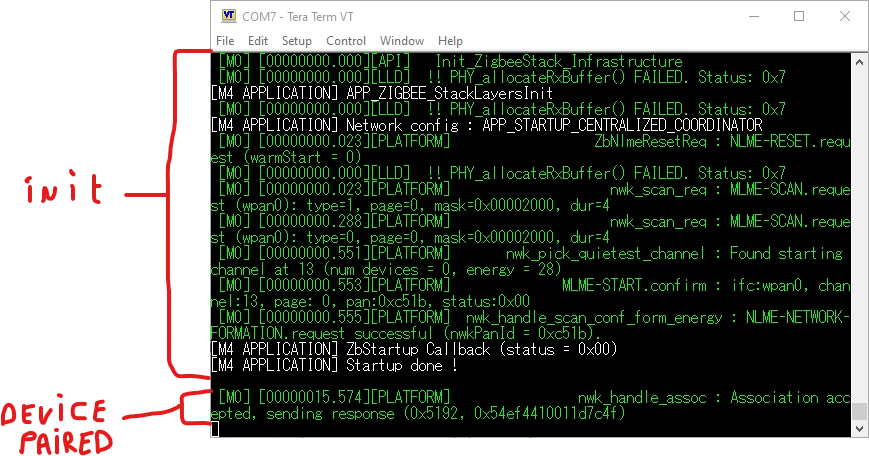Minimize the Tera Term window
Image resolution: width=869 pixels, height=456 pixels.
click(x=754, y=17)
